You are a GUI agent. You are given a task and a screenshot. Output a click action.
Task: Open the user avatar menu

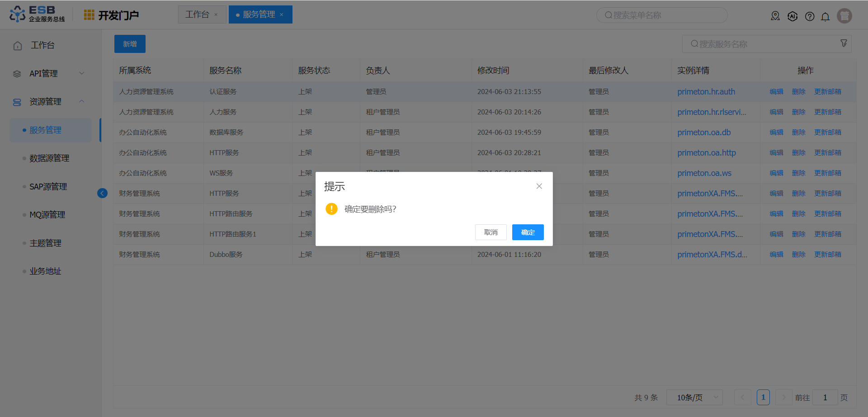click(x=844, y=16)
